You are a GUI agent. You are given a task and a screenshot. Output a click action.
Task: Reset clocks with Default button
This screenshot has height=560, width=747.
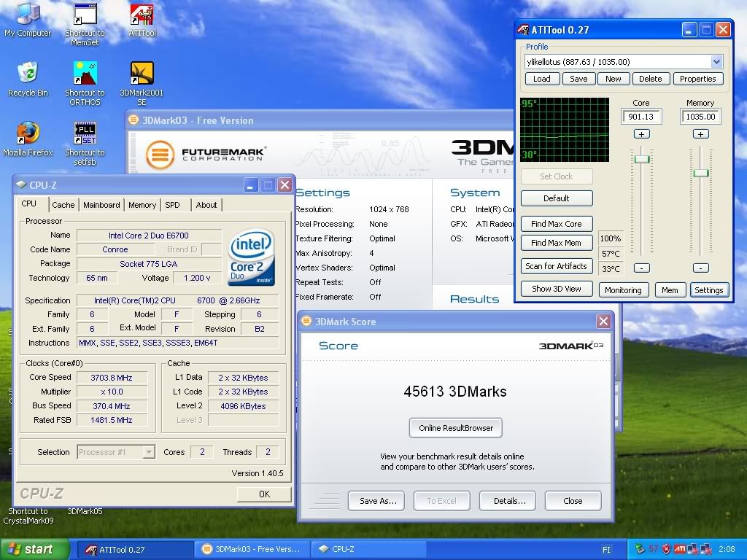[557, 198]
